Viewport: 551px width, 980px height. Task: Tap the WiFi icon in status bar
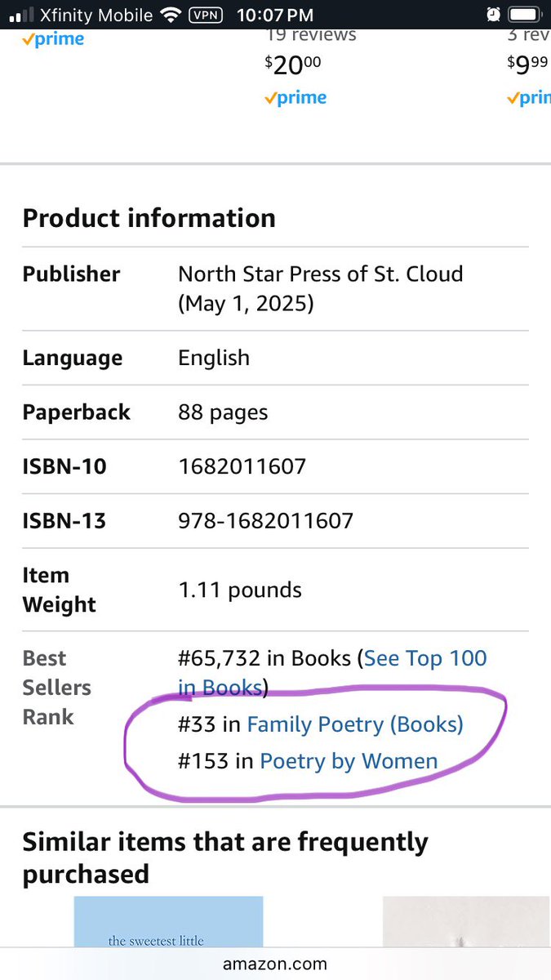click(170, 15)
